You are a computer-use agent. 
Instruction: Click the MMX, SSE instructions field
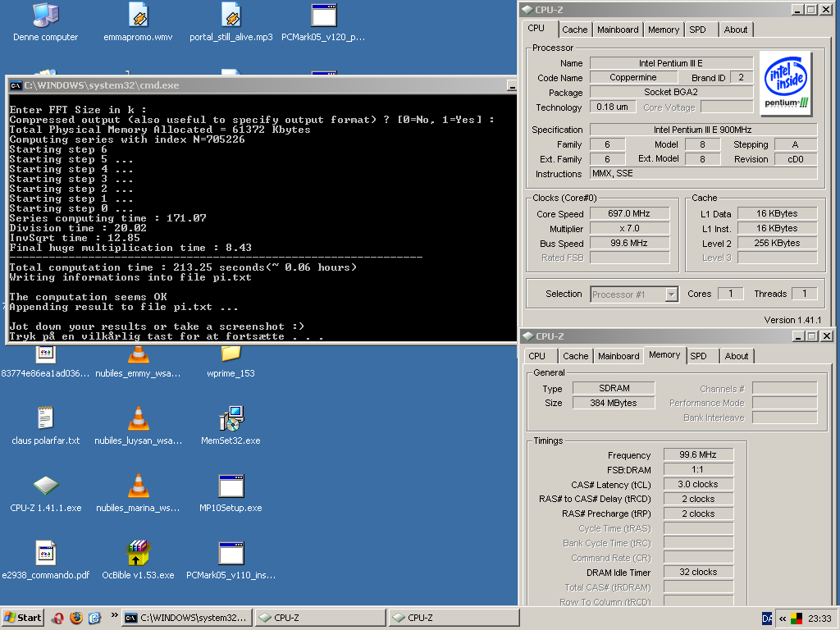tap(703, 173)
